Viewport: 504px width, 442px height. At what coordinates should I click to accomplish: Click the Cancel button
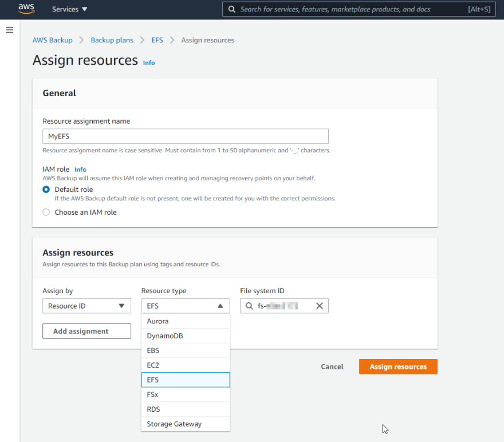(332, 366)
